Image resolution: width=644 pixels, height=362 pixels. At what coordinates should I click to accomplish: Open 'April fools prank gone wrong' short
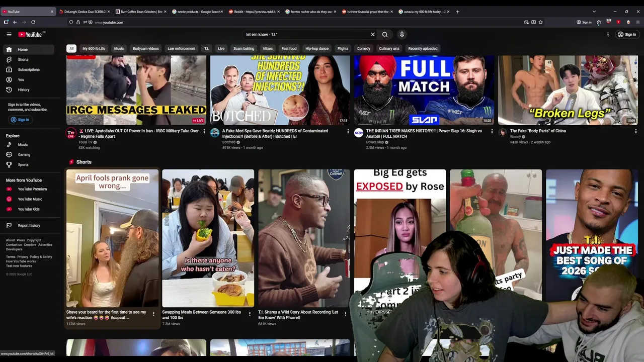click(x=112, y=238)
